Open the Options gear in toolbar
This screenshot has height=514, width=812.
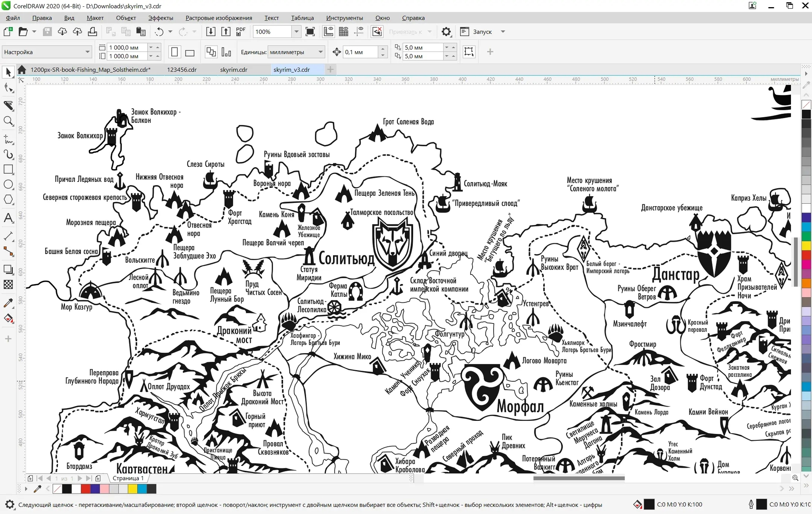[446, 32]
